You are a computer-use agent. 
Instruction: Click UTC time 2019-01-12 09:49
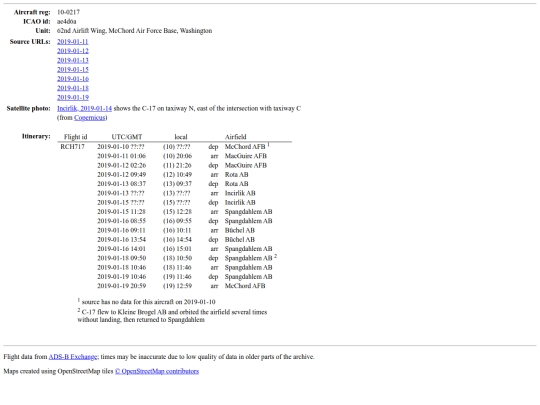[122, 175]
